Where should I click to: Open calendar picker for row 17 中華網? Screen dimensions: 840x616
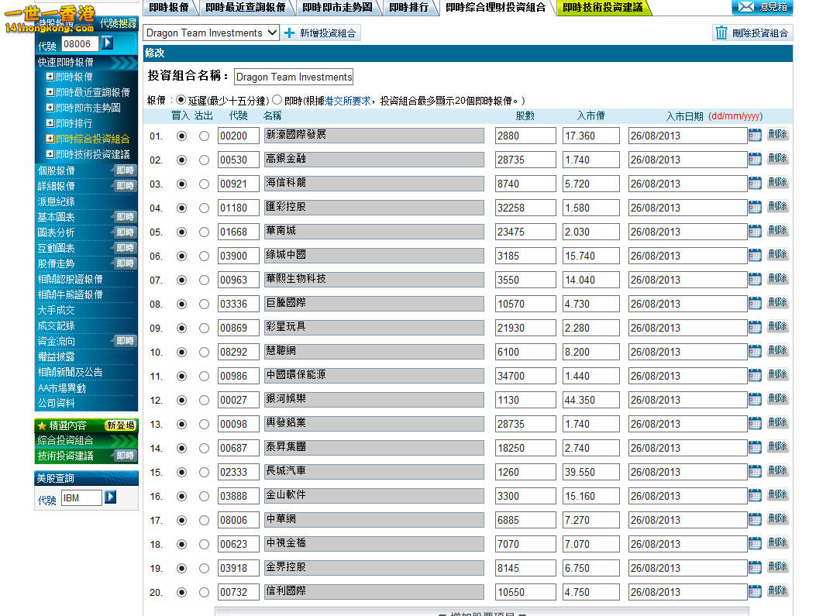pyautogui.click(x=755, y=520)
